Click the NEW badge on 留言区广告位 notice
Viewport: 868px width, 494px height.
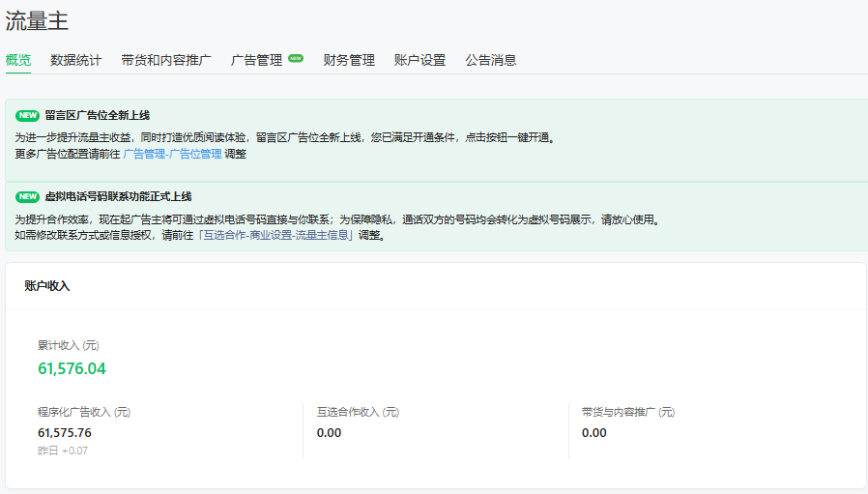click(x=27, y=115)
